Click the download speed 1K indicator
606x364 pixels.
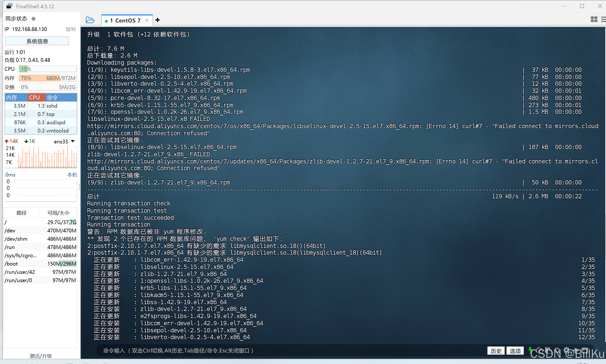30,141
